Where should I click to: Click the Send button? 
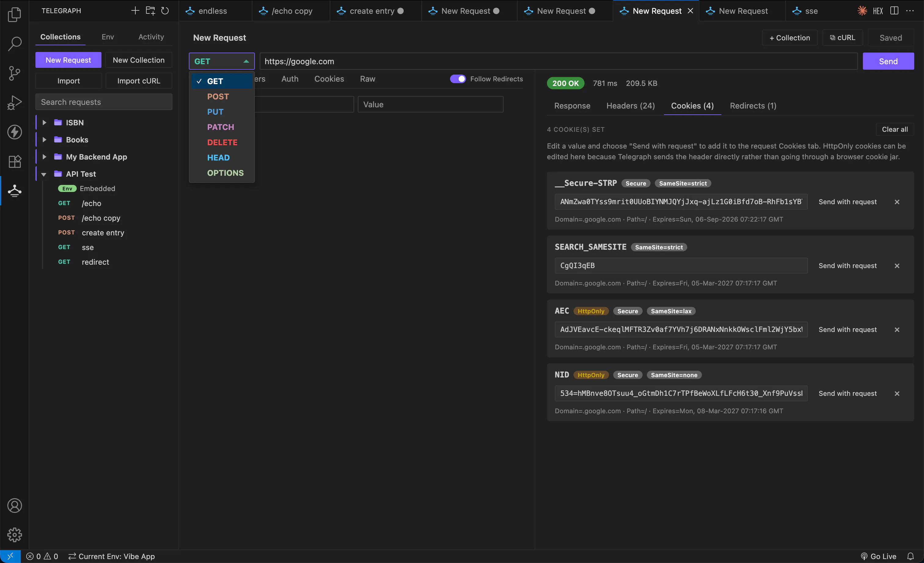point(888,61)
